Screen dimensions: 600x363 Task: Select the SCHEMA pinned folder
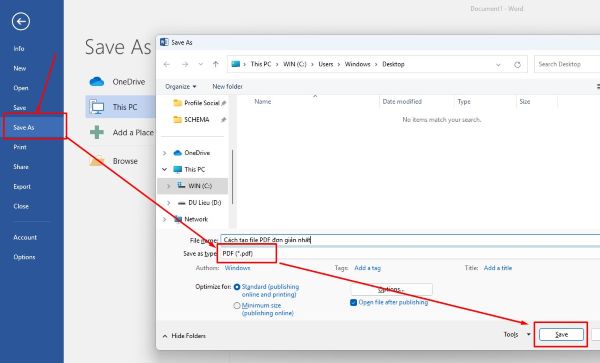(197, 120)
